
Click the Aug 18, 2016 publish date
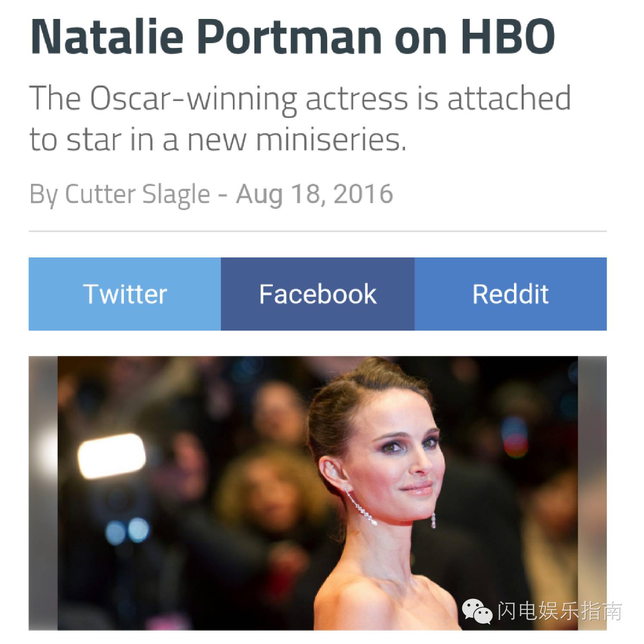tap(315, 194)
